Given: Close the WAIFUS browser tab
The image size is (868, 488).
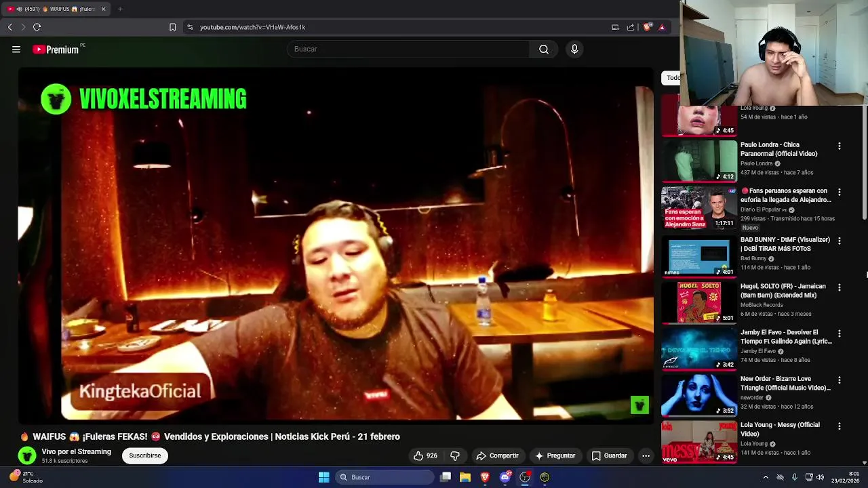Looking at the screenshot, I should pos(104,9).
